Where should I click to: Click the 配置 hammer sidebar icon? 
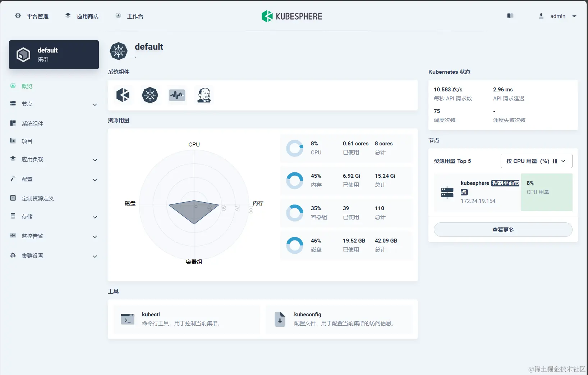click(x=13, y=179)
